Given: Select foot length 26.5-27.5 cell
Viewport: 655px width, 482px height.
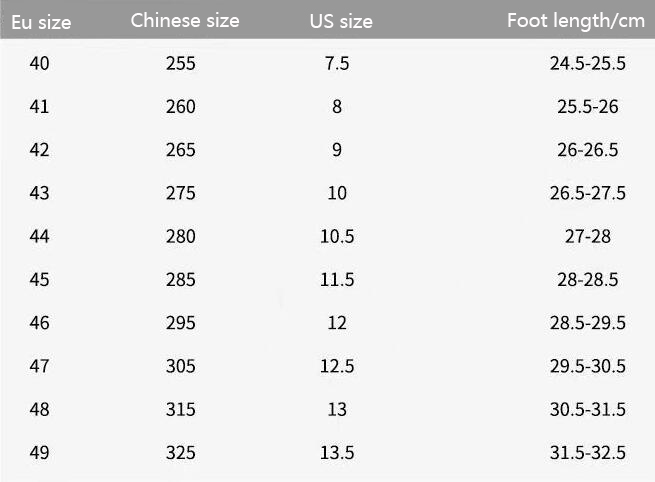Looking at the screenshot, I should click(x=587, y=193).
